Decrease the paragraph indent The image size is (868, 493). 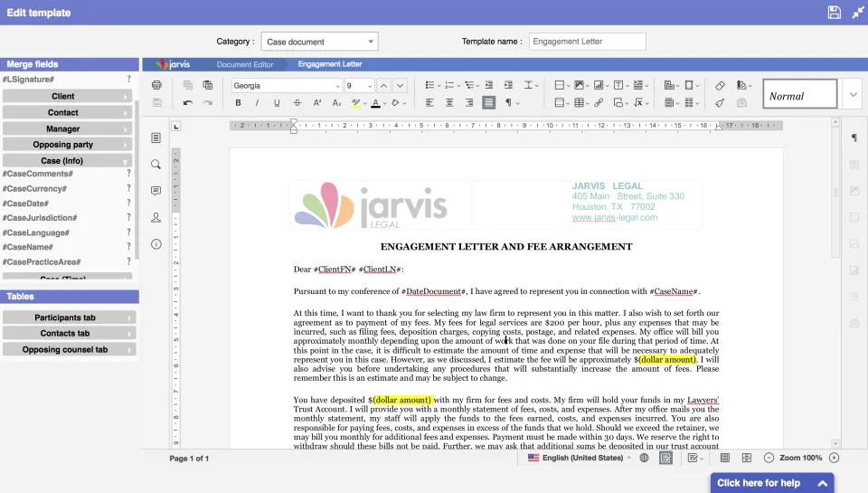489,85
